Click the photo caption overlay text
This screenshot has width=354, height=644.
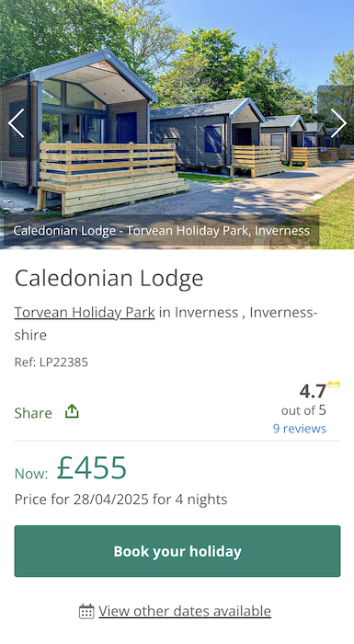click(x=162, y=230)
